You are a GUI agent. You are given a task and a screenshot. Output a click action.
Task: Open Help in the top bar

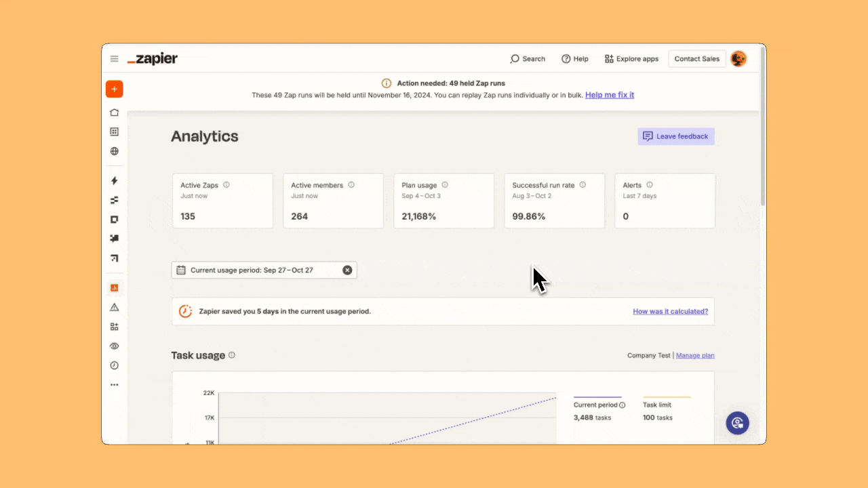(575, 59)
